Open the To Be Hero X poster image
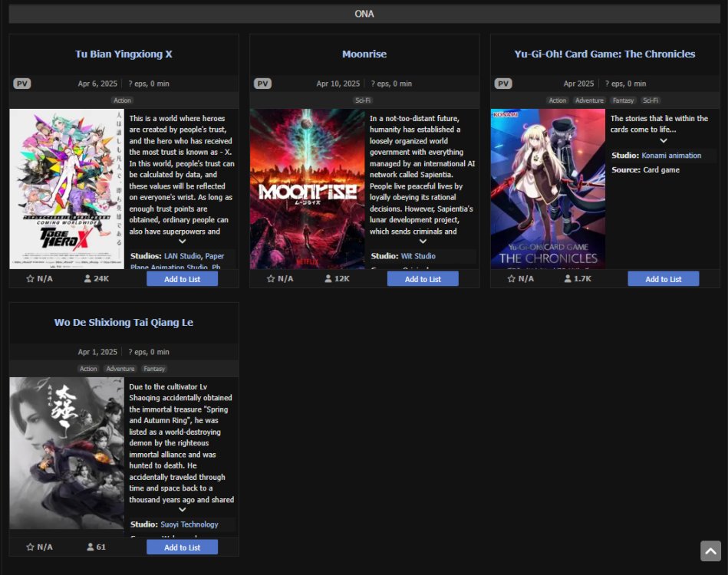This screenshot has width=728, height=575. [x=67, y=189]
